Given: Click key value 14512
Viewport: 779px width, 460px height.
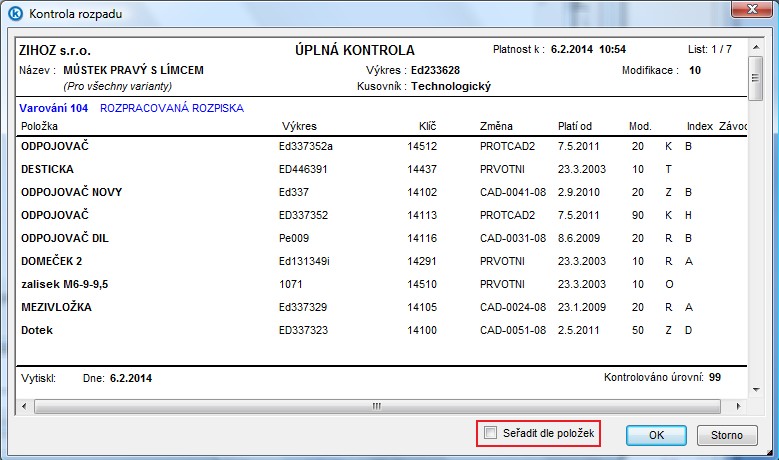Looking at the screenshot, I should (422, 147).
